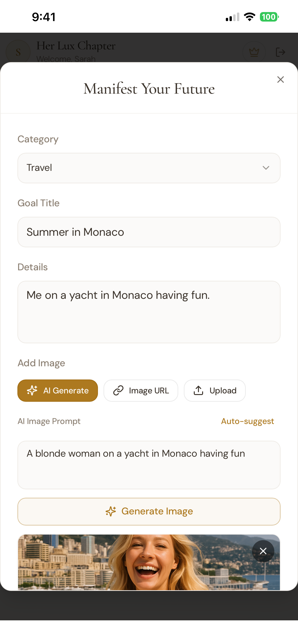The image size is (298, 644).
Task: Switch to the Upload option
Action: coord(215,390)
